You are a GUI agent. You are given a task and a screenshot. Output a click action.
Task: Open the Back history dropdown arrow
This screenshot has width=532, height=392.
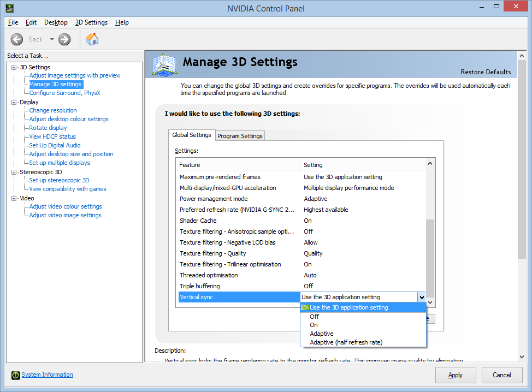(52, 39)
